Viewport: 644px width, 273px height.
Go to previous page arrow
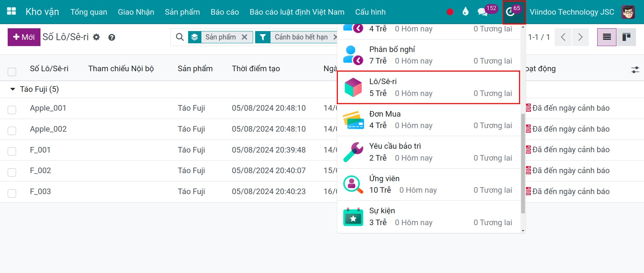pos(563,37)
